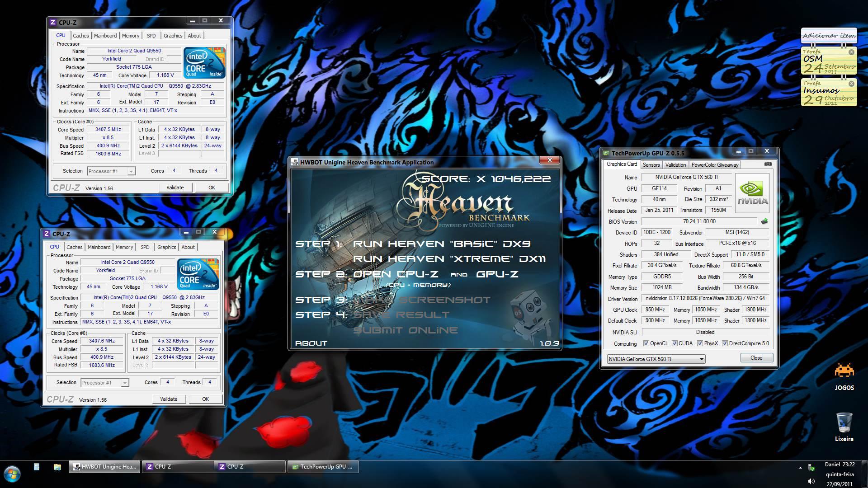
Task: Click Adicionar item on the task gadget
Action: [x=829, y=35]
